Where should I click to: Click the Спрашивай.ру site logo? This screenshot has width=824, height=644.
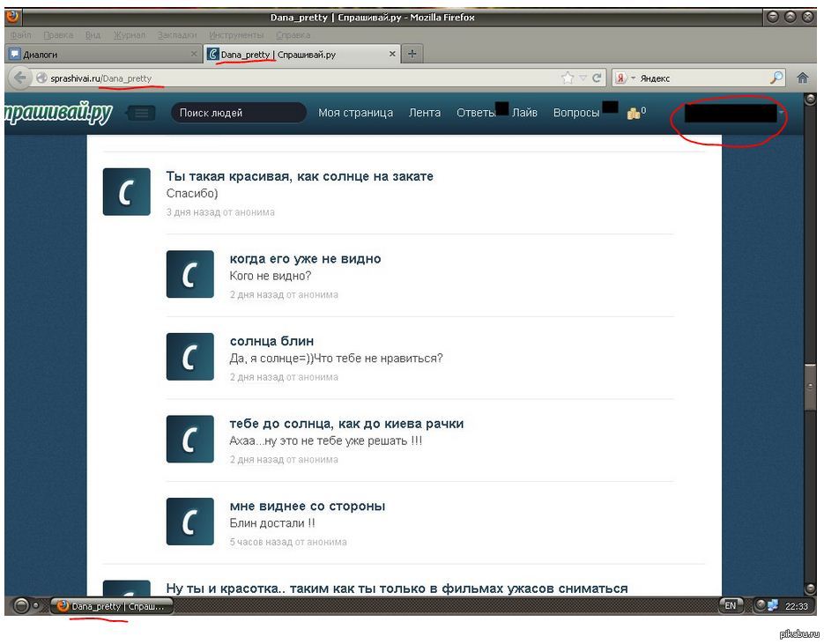click(58, 111)
